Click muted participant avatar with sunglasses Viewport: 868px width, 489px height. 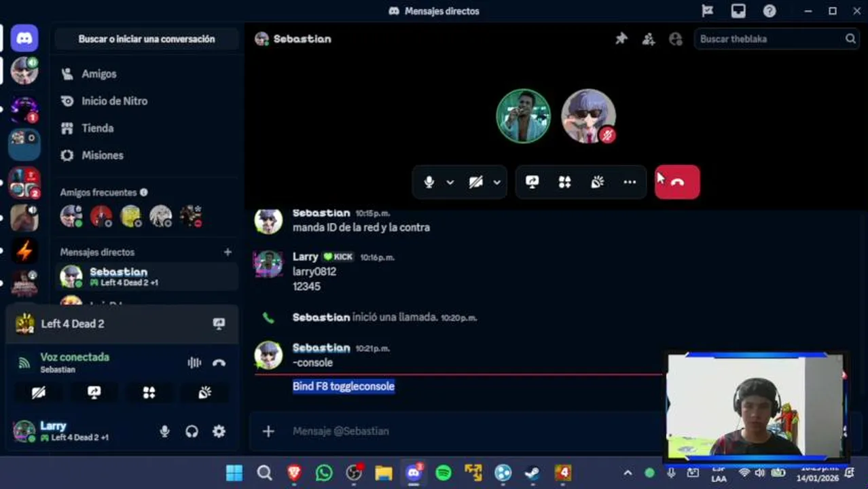(x=588, y=116)
